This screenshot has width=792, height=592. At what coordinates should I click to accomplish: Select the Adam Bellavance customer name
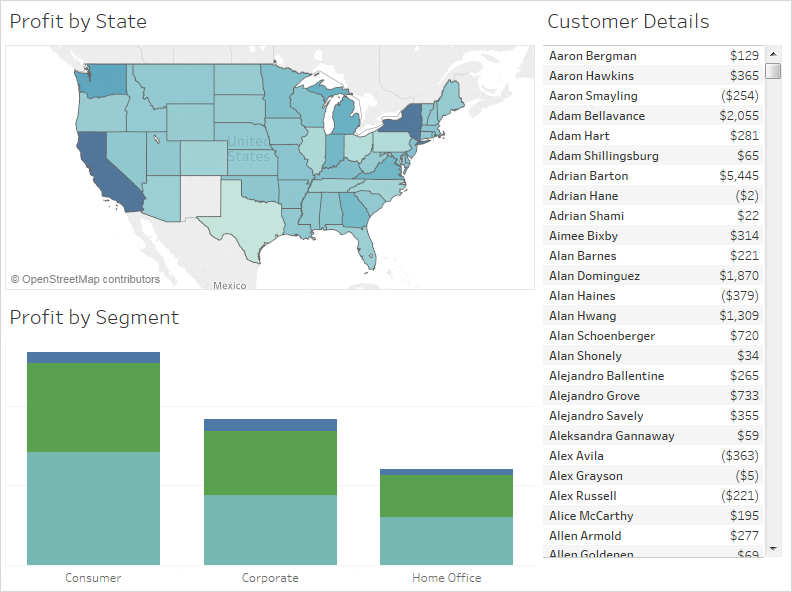(x=597, y=116)
